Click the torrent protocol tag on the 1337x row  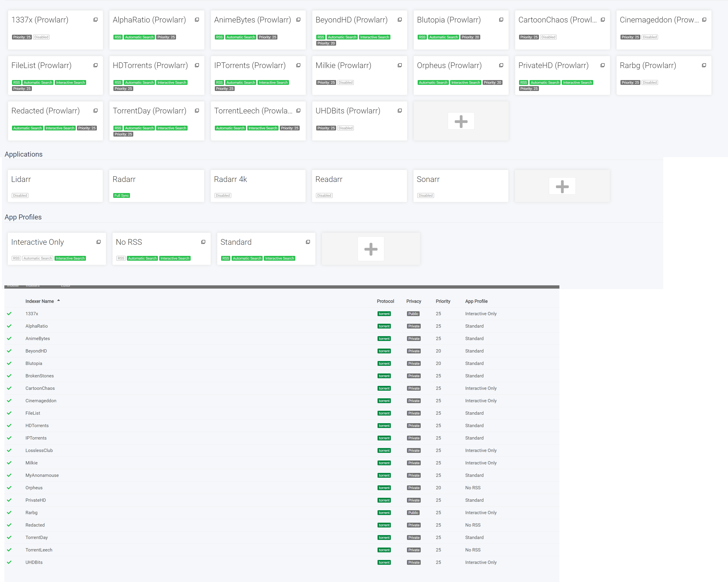point(384,313)
